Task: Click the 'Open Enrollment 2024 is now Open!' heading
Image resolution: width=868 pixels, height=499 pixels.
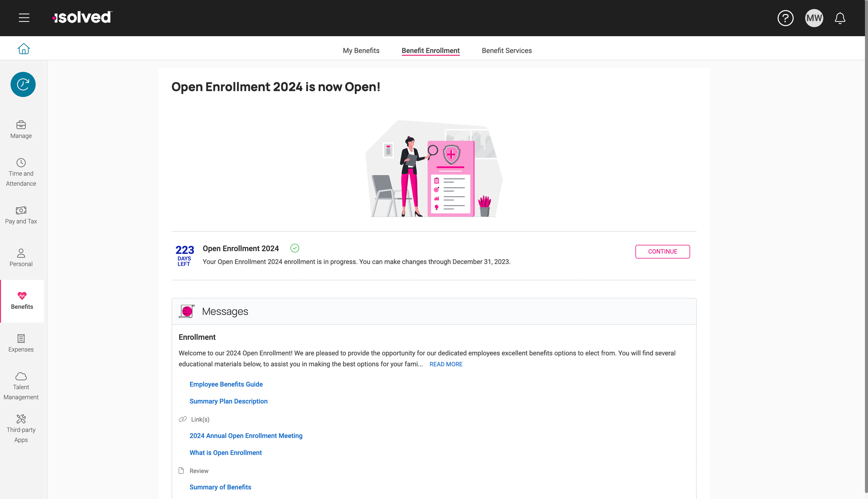Action: point(276,87)
